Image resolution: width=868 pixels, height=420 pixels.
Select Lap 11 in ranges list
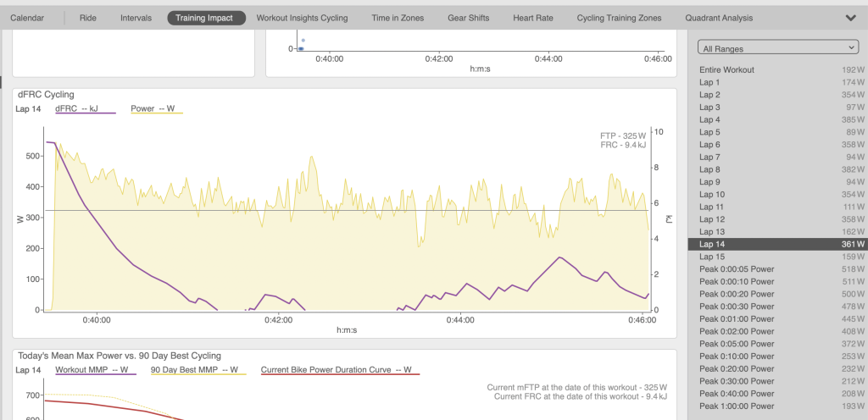tap(778, 207)
